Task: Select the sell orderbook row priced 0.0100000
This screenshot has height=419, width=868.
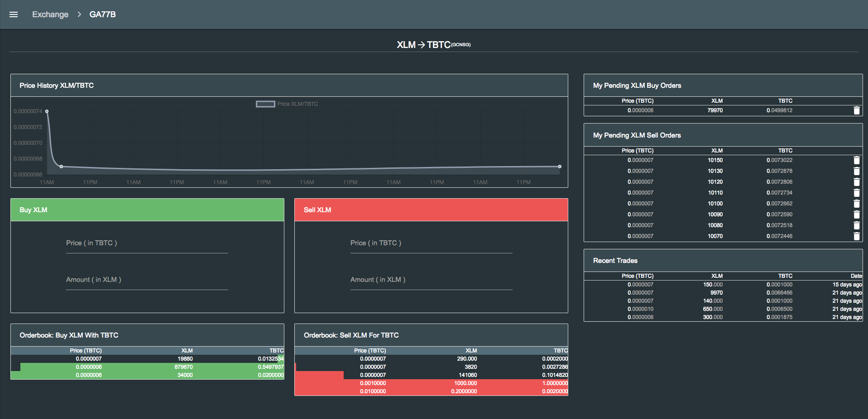Action: pos(431,391)
